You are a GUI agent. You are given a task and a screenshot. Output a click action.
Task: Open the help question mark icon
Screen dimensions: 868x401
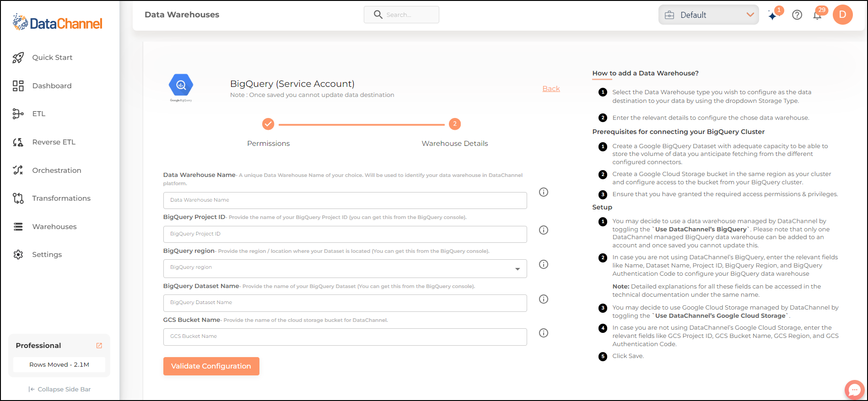click(797, 15)
